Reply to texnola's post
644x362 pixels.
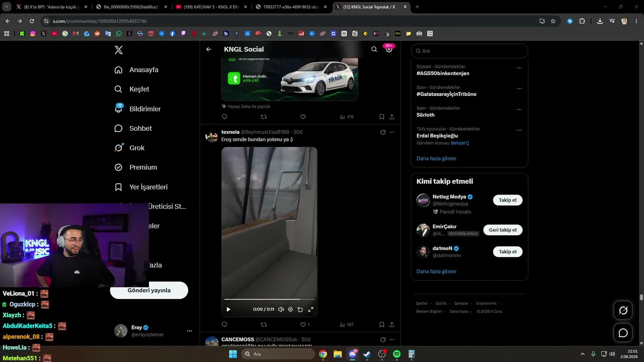pyautogui.click(x=224, y=324)
